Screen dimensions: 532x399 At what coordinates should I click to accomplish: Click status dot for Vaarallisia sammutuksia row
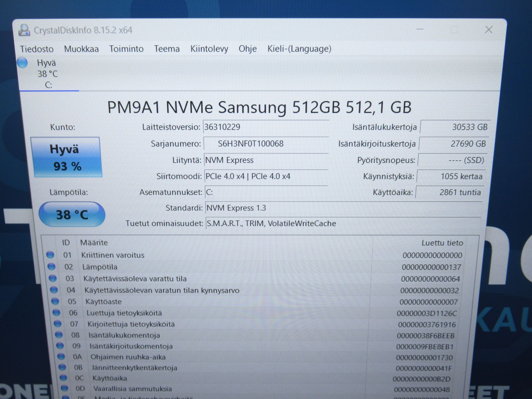(64, 388)
